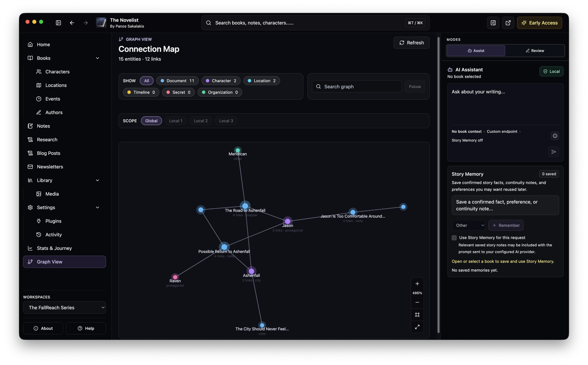Click the back navigation arrow
This screenshot has width=588, height=365.
click(72, 23)
